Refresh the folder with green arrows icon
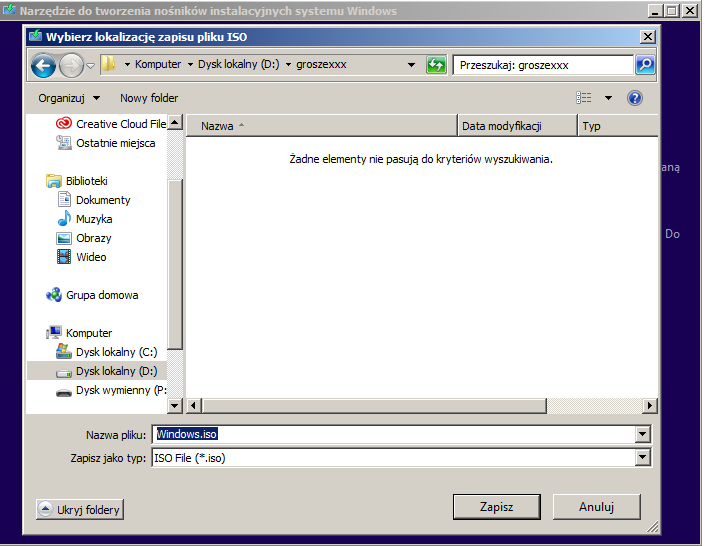This screenshot has height=546, width=705. 436,65
